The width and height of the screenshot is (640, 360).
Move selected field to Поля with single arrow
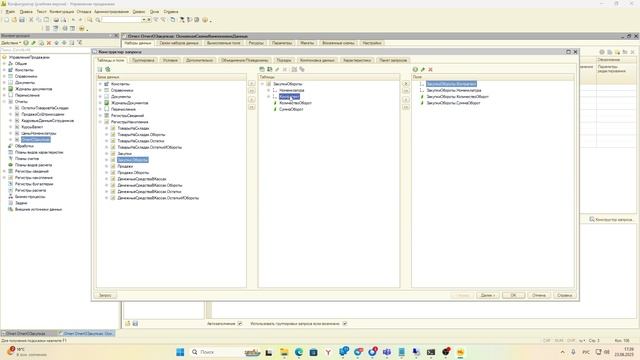coord(406,83)
